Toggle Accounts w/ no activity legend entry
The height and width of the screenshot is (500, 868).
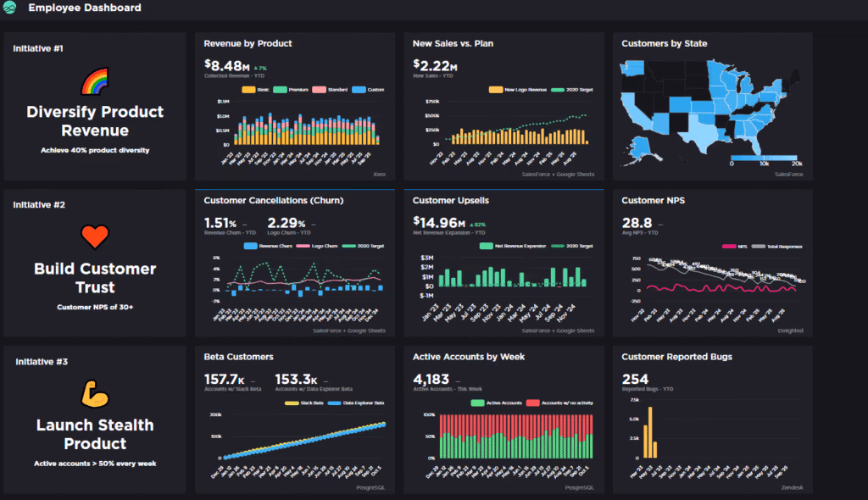[x=559, y=403]
